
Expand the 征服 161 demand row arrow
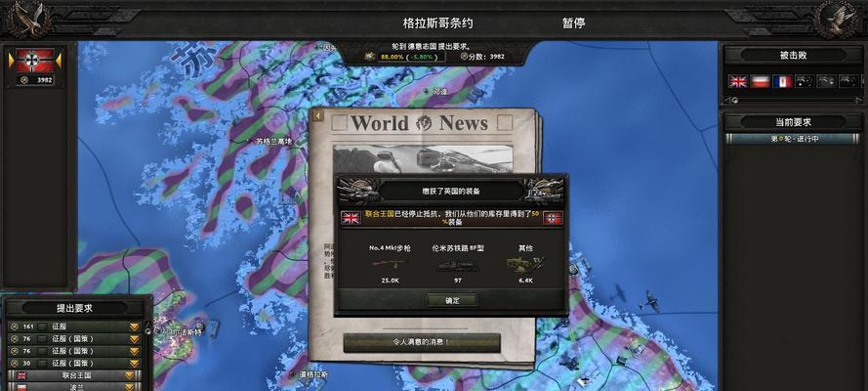[134, 326]
